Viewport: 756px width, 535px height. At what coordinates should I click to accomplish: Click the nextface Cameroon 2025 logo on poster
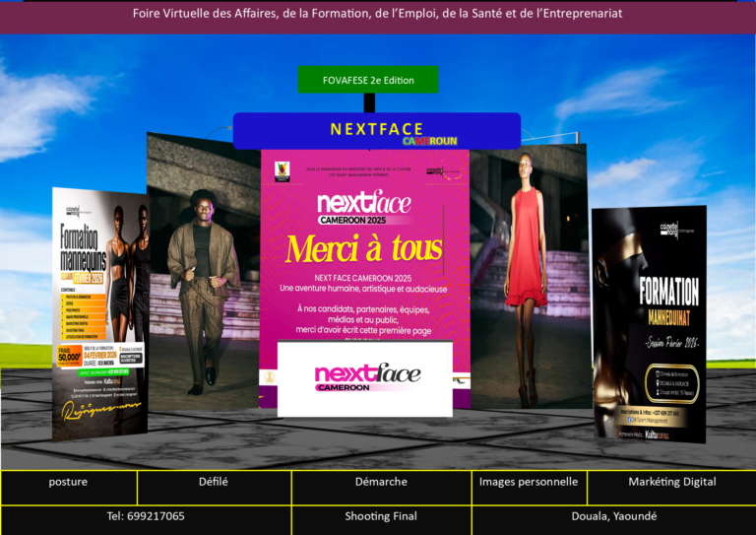[x=364, y=208]
